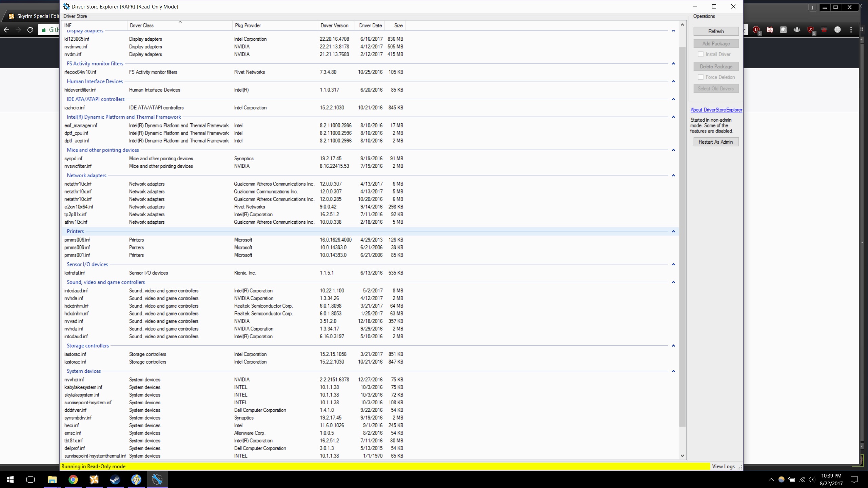Switch to Chrome in the taskbar
Viewport: 868px width, 488px height.
point(73,480)
